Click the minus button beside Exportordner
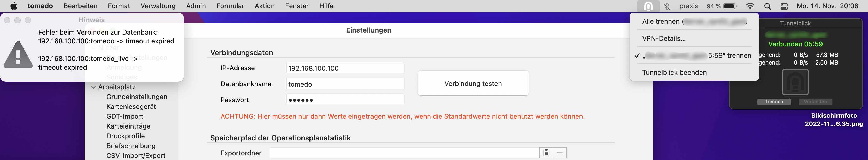868x160 pixels. pos(560,153)
